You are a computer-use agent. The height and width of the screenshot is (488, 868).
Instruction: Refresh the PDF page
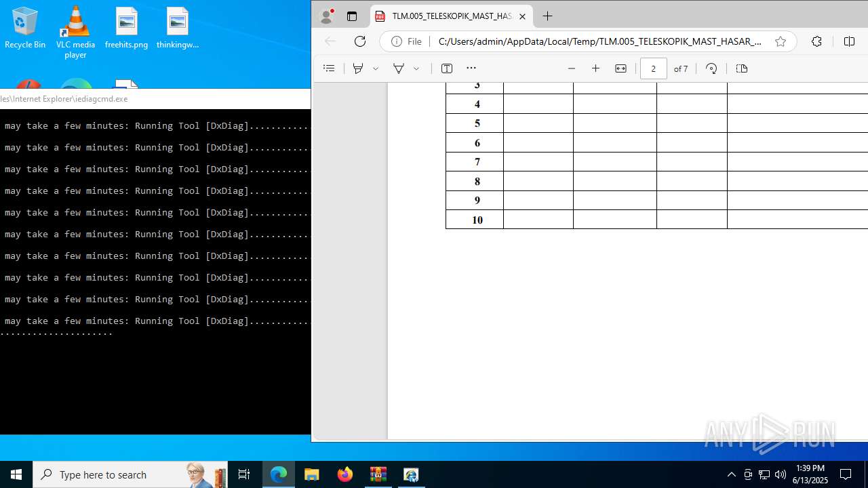360,41
